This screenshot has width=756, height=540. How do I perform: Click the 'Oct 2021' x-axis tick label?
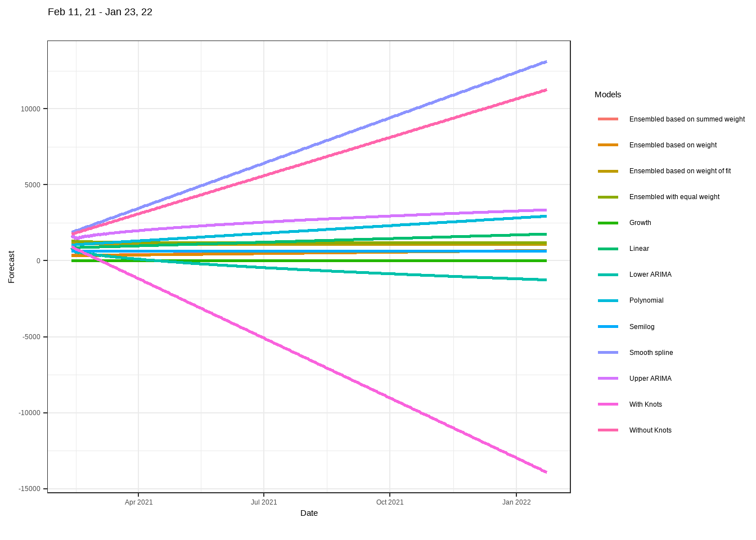390,502
